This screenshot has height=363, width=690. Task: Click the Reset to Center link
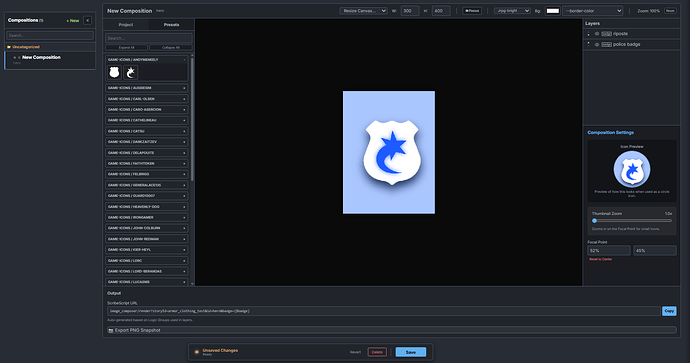click(x=601, y=259)
